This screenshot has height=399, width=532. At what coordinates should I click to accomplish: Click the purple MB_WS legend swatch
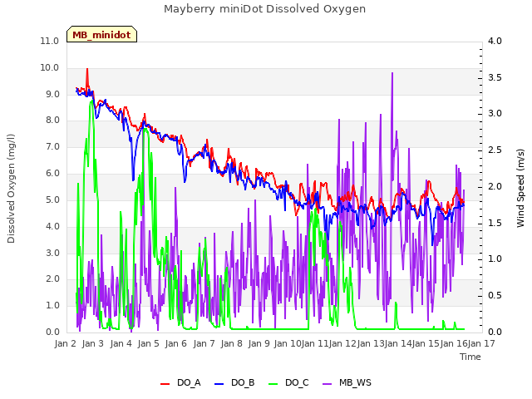[x=327, y=384]
